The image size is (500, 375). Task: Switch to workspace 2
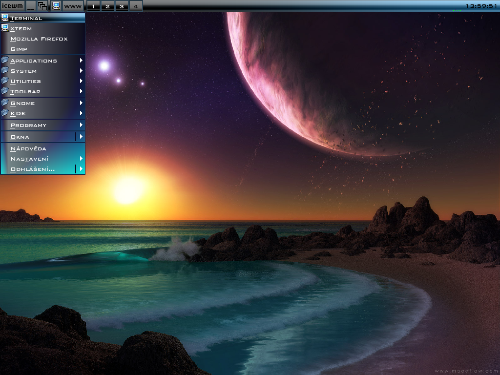(108, 6)
